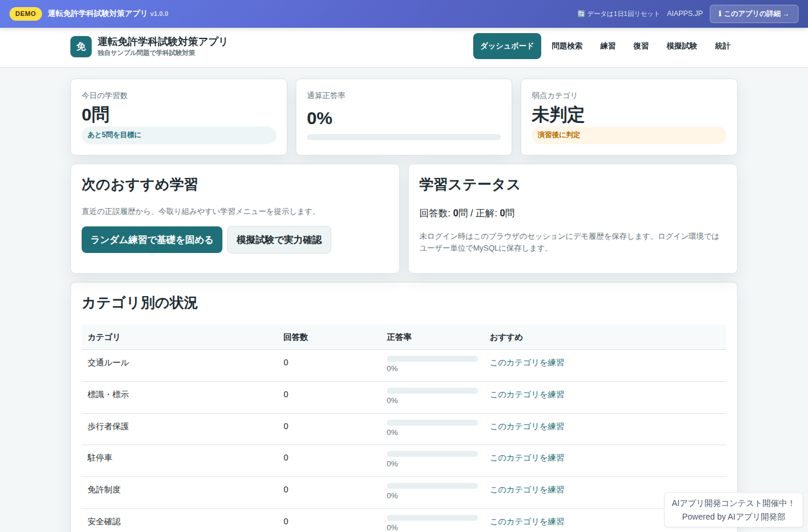
Task: Click the カテゴリ別の状況 heading
Action: 140,303
